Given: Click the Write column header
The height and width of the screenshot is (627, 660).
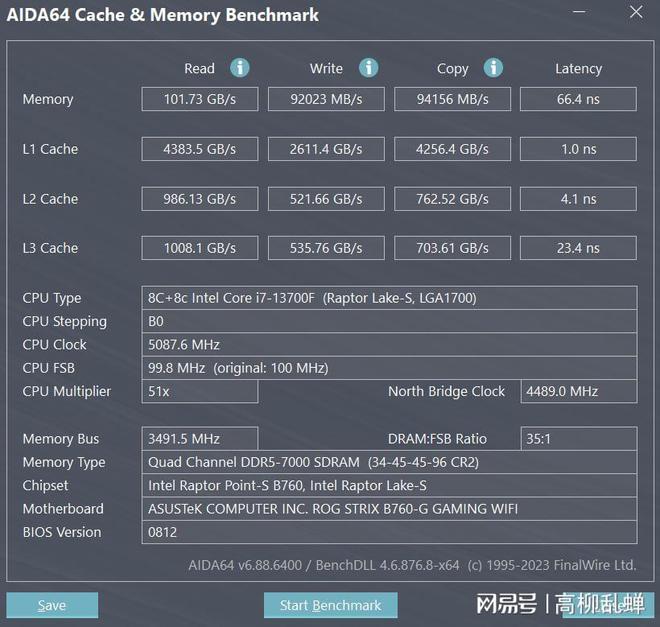Looking at the screenshot, I should (x=326, y=68).
